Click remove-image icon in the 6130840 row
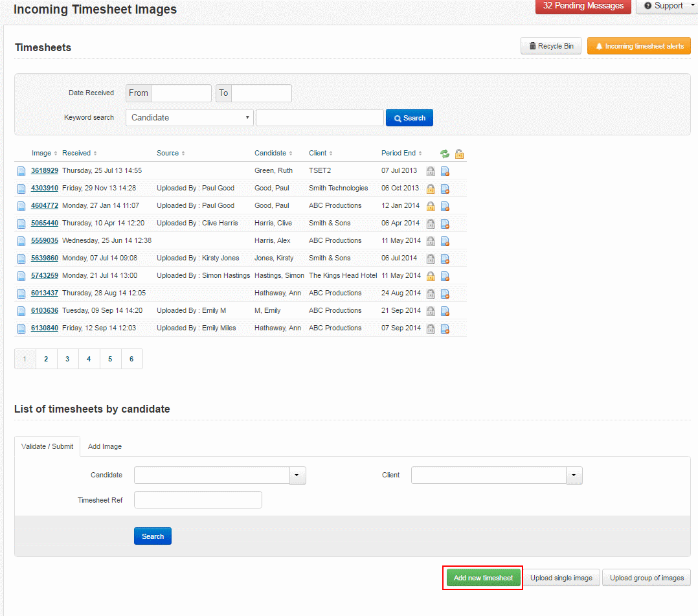This screenshot has width=698, height=616. (x=445, y=328)
